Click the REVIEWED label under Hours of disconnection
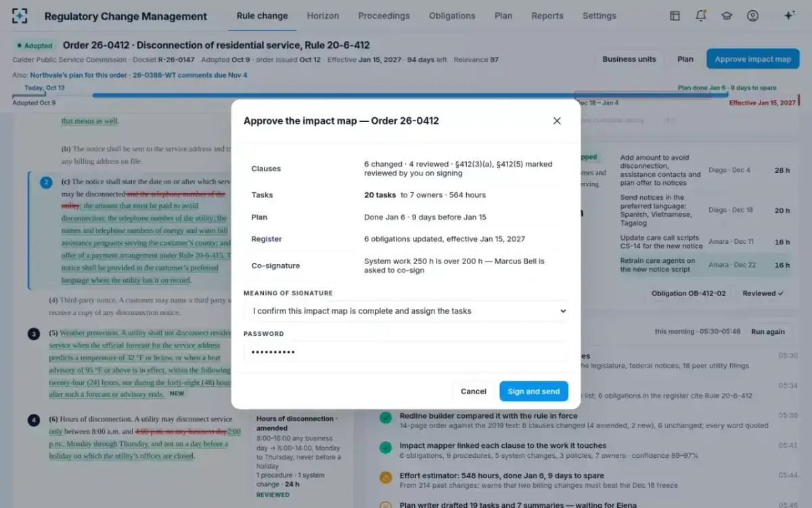Viewport: 812px width, 508px height. click(x=273, y=495)
